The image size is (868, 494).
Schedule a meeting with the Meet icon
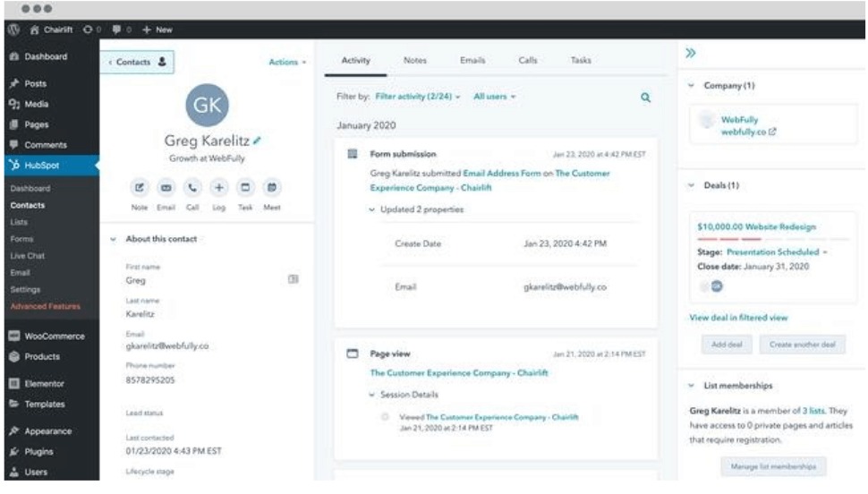click(272, 188)
